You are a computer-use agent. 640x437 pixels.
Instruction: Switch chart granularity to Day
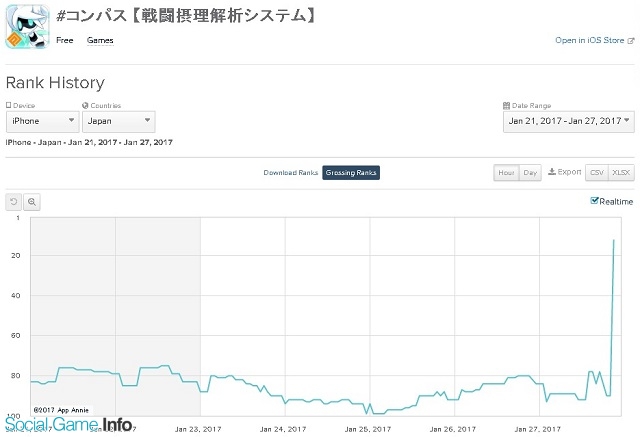pos(530,173)
